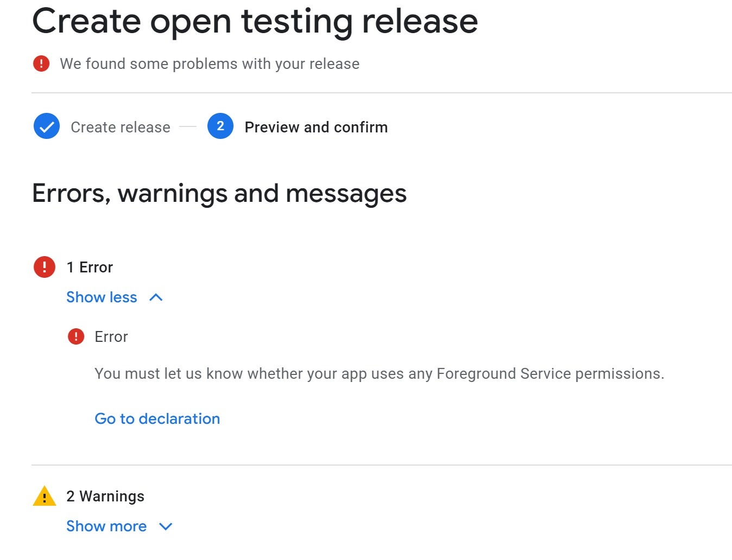Viewport: 732px width, 560px height.
Task: Collapse errors using the up chevron
Action: 156,297
